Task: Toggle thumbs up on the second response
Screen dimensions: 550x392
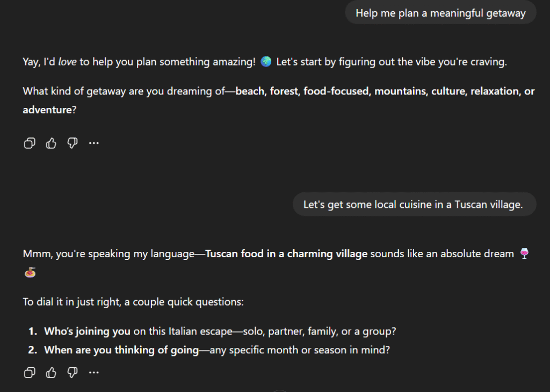Action: click(x=50, y=372)
